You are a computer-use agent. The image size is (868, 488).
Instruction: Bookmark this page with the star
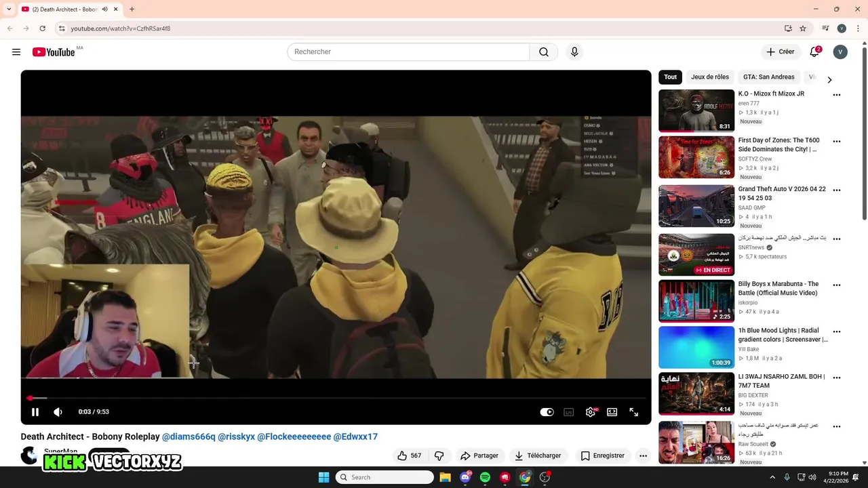point(803,28)
